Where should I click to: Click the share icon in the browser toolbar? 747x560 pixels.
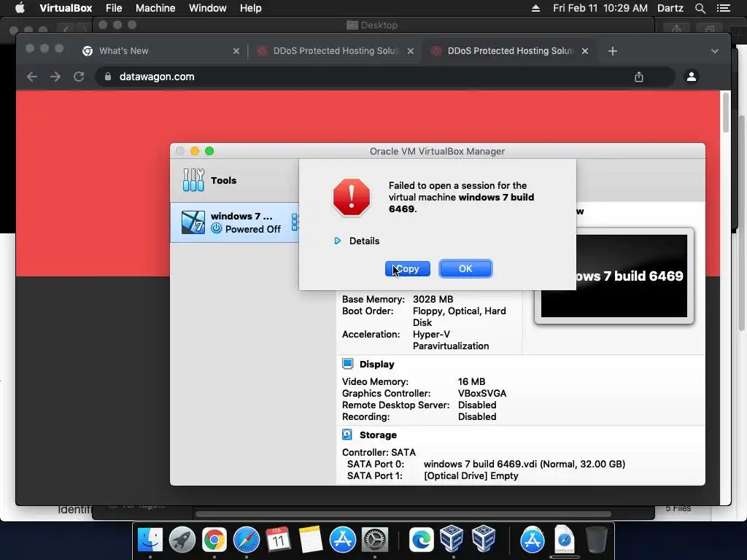[639, 77]
